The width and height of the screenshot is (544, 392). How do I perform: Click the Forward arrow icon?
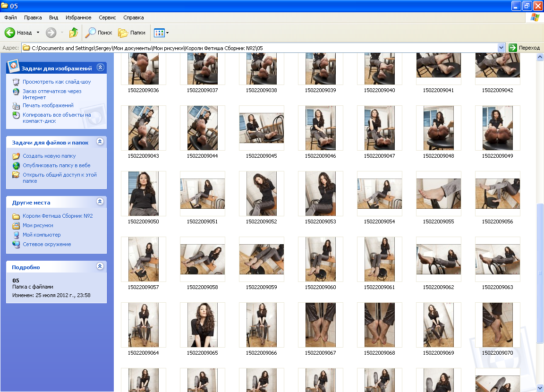point(51,33)
